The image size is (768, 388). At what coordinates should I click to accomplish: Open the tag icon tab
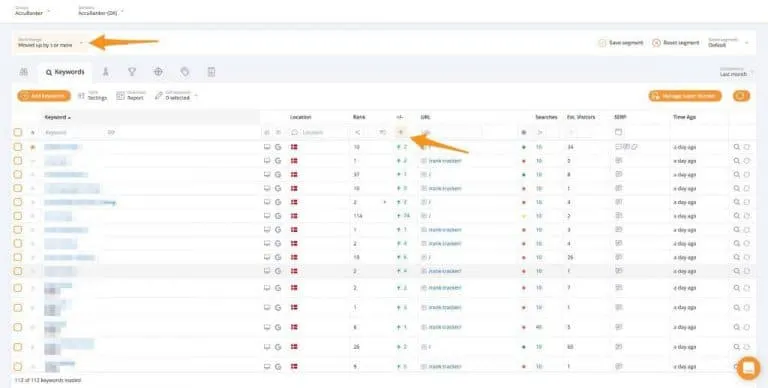[185, 72]
